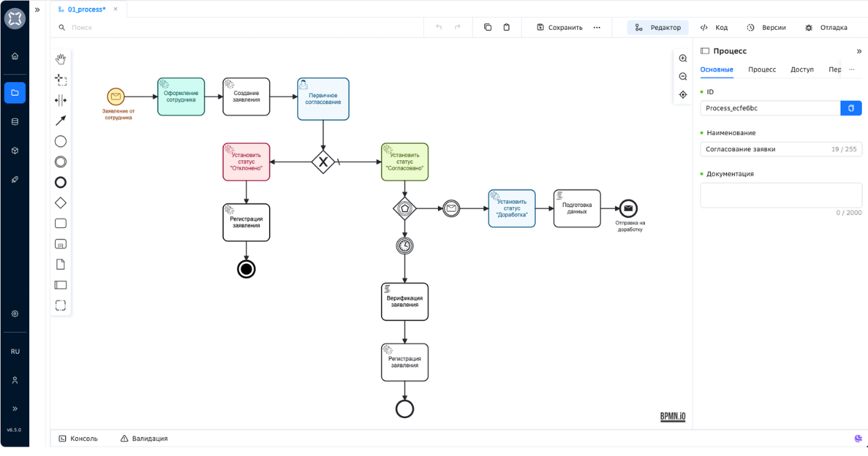Open the folder section in sidebar
The width and height of the screenshot is (868, 456).
click(15, 92)
